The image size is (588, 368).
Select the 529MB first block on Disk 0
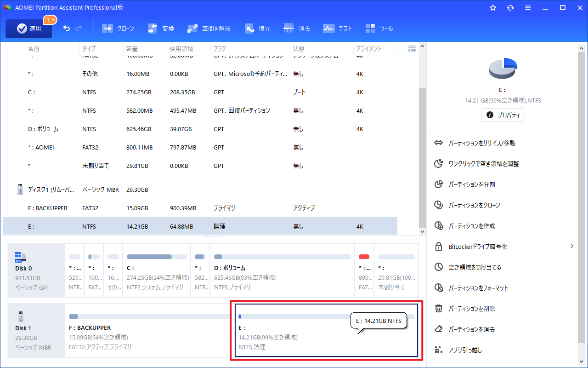(x=75, y=270)
